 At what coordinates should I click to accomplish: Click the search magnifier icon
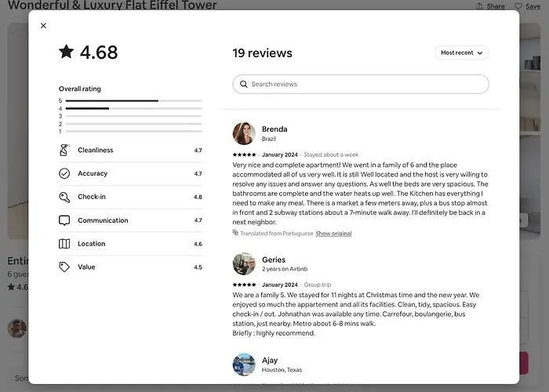pyautogui.click(x=244, y=85)
